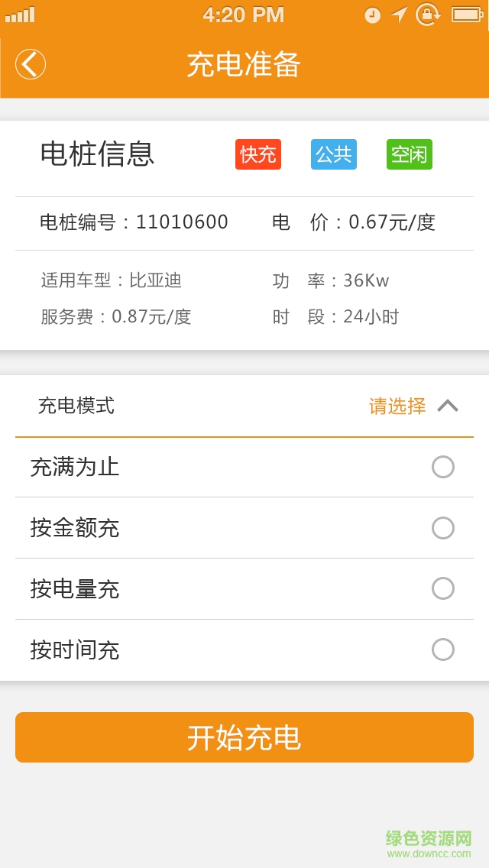Tap the 电桩信息 section header
Screen dimensions: 489x868
(98, 154)
